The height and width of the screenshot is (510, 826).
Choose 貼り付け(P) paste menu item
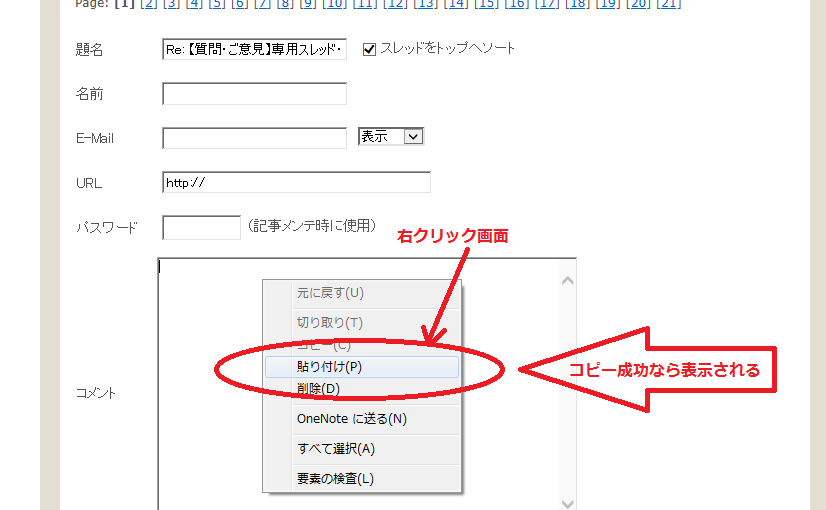[x=362, y=367]
